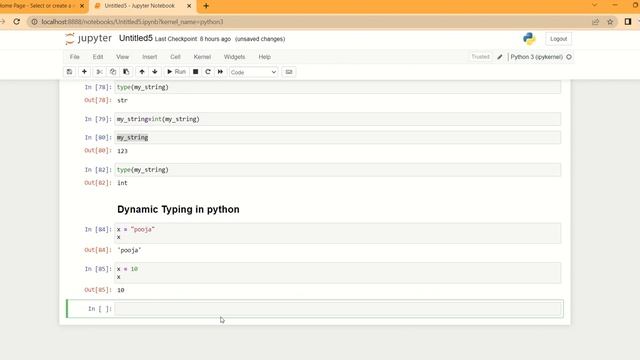Image resolution: width=640 pixels, height=360 pixels.
Task: Open the Kernel menu
Action: (202, 57)
